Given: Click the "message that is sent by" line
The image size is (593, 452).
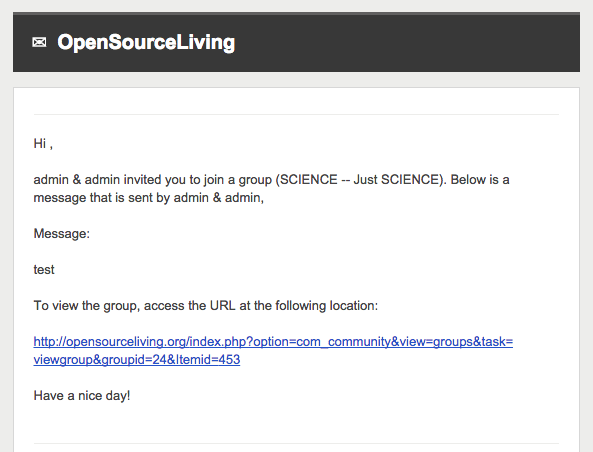Looking at the screenshot, I should [149, 198].
